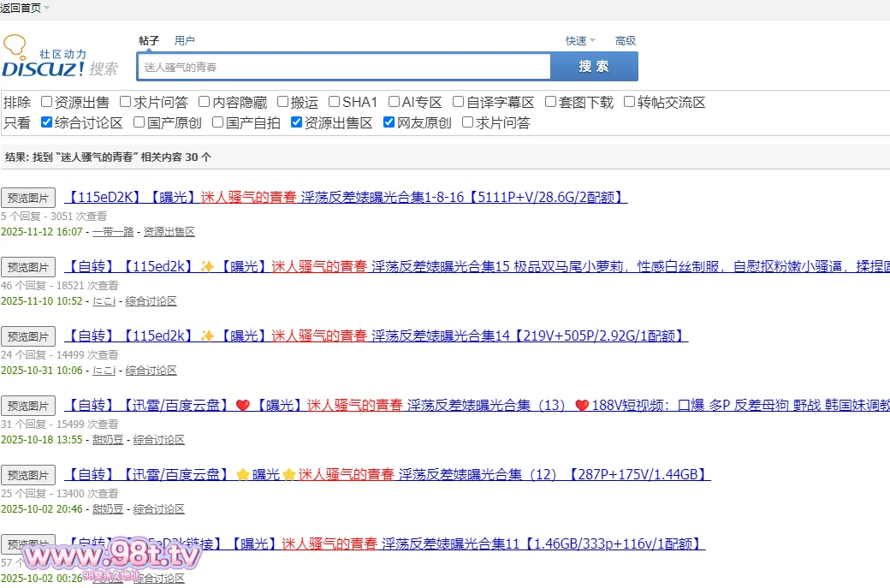Enable the 国产原创 only-view checkbox

(x=139, y=122)
